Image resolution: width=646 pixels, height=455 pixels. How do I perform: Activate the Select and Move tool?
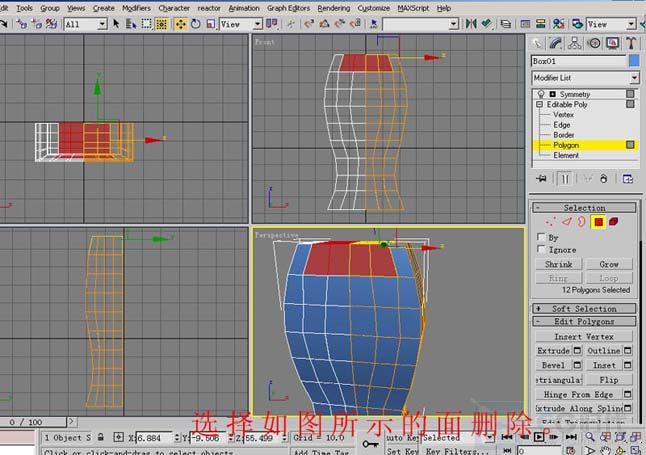(x=180, y=24)
